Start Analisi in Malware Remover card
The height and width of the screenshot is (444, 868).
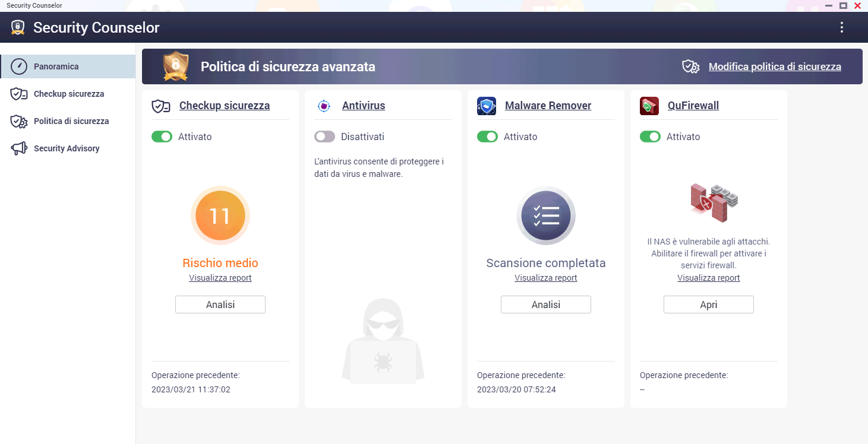point(546,305)
